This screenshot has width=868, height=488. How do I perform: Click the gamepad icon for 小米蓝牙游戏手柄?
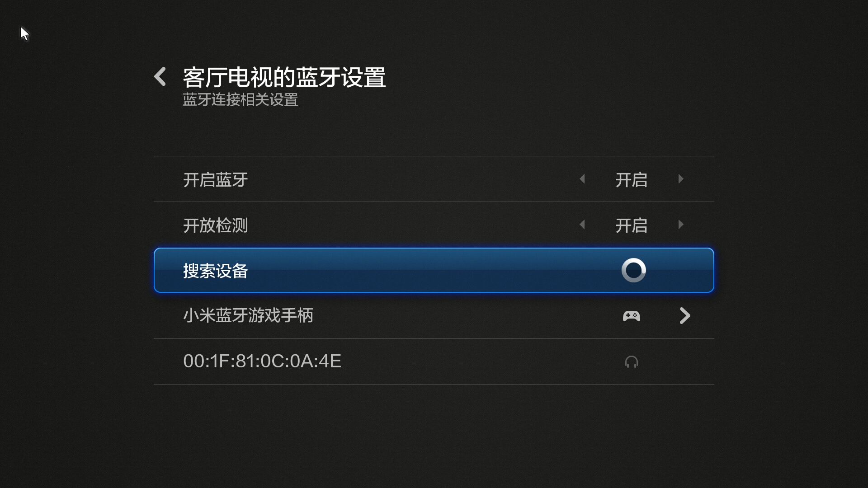(631, 316)
